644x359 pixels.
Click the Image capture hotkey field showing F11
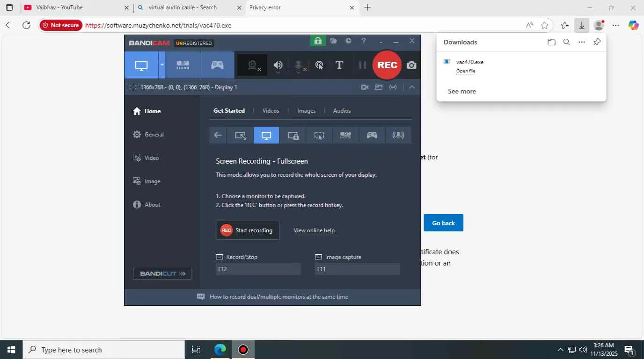click(x=358, y=269)
